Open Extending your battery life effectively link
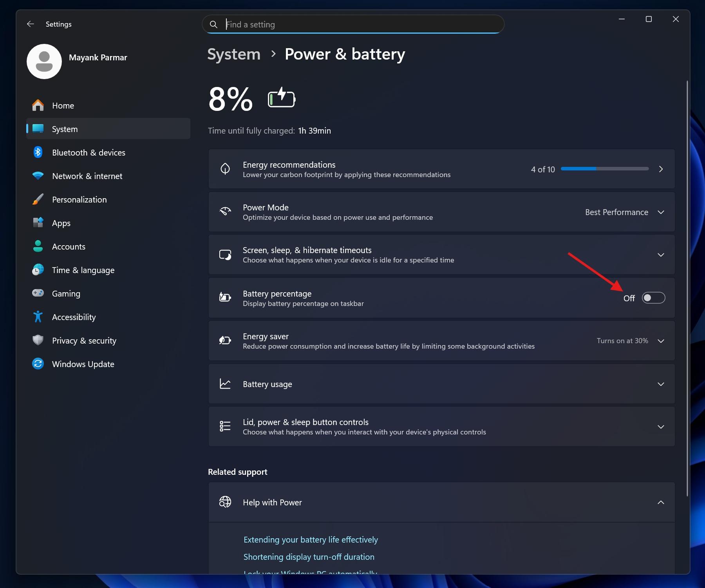Screen dimensions: 705x588 click(311, 539)
